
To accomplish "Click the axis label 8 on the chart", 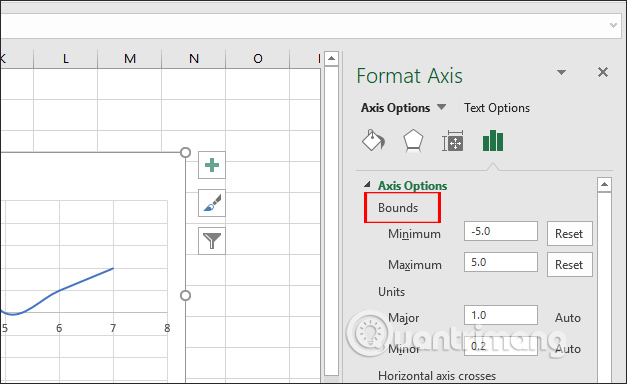I will pos(167,328).
